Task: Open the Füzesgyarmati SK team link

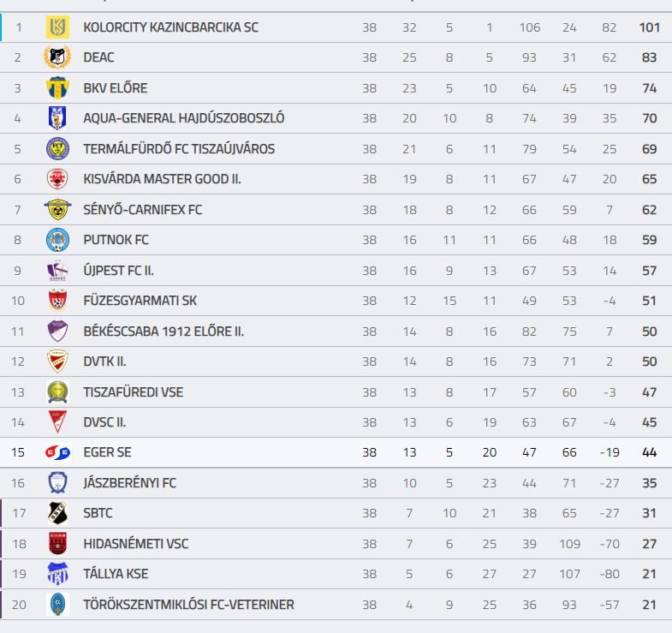Action: click(140, 301)
